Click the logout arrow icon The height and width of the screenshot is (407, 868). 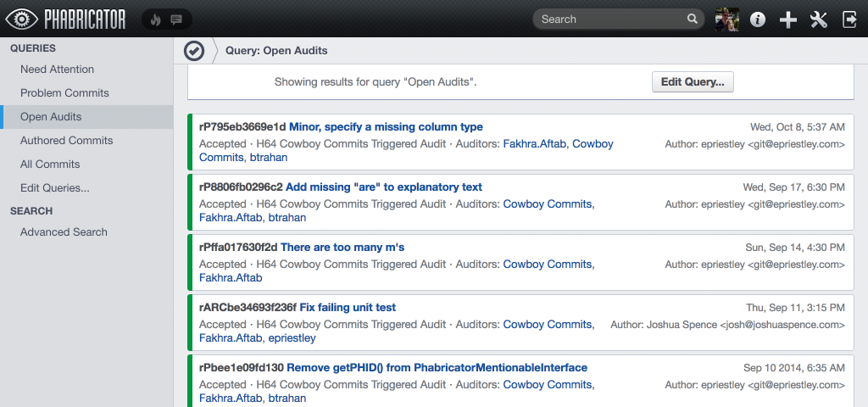[849, 20]
